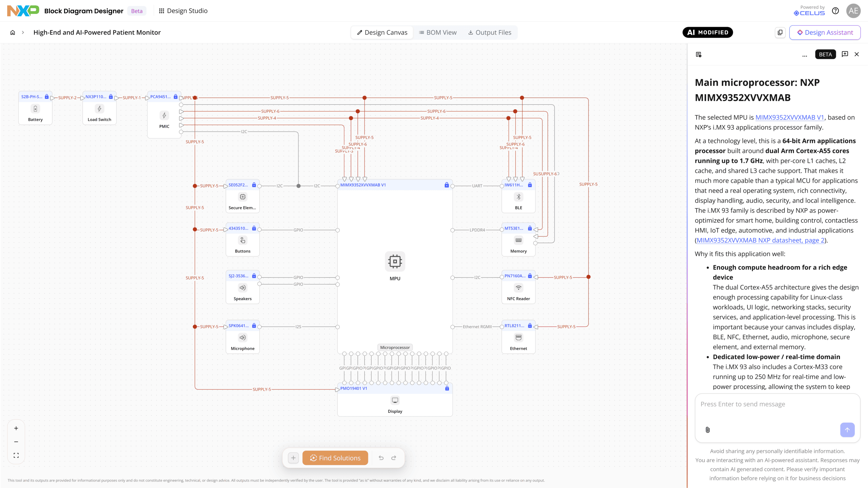The height and width of the screenshot is (488, 868).
Task: Fit the diagram to screen
Action: [16, 455]
